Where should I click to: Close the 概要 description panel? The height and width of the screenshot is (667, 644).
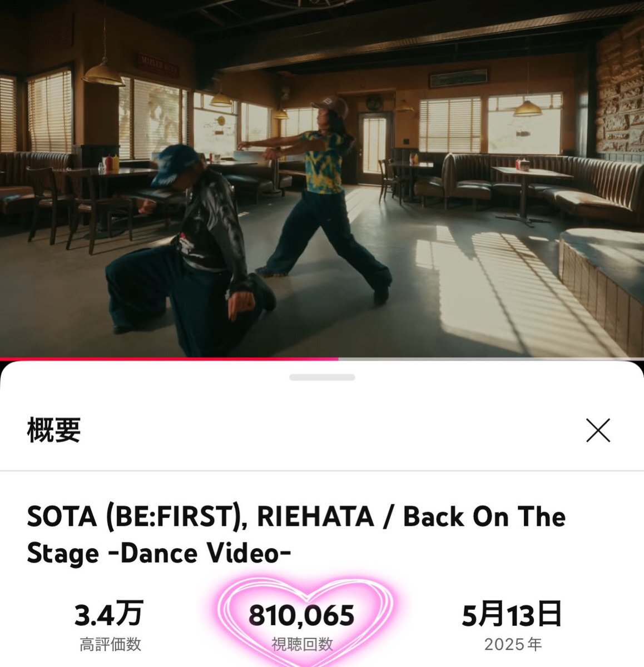pyautogui.click(x=598, y=430)
